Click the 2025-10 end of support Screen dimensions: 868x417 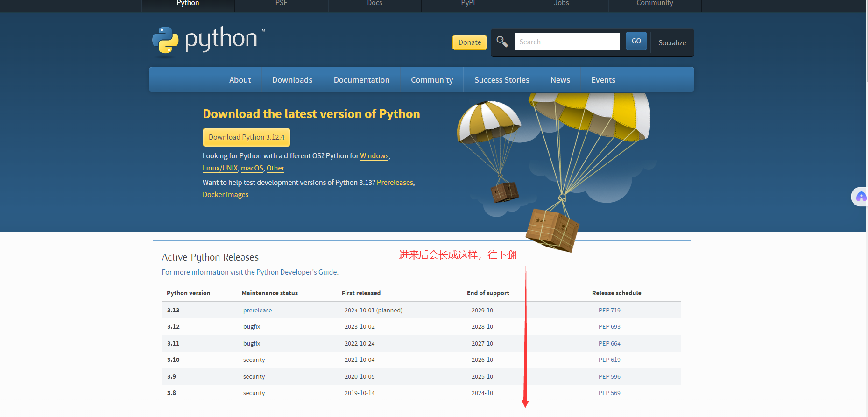pos(482,377)
